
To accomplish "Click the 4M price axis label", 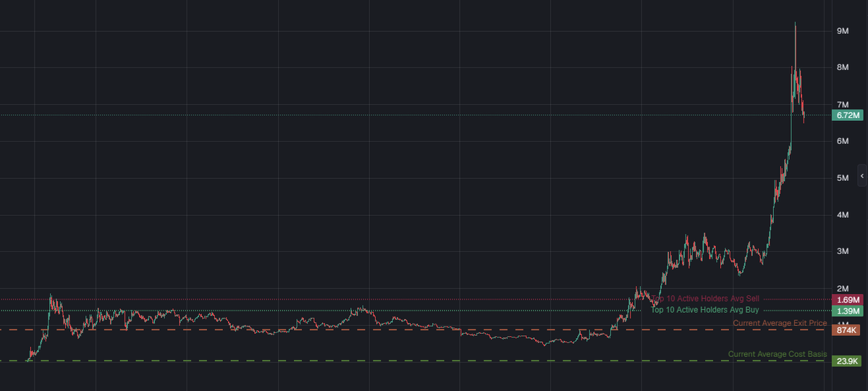I will 843,215.
